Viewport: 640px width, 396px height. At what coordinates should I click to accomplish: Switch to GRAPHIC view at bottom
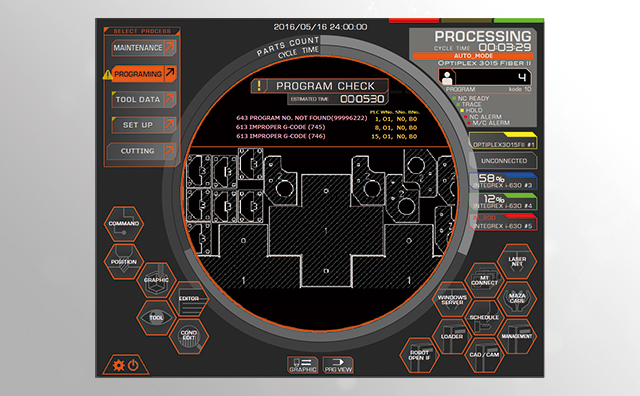(x=302, y=365)
